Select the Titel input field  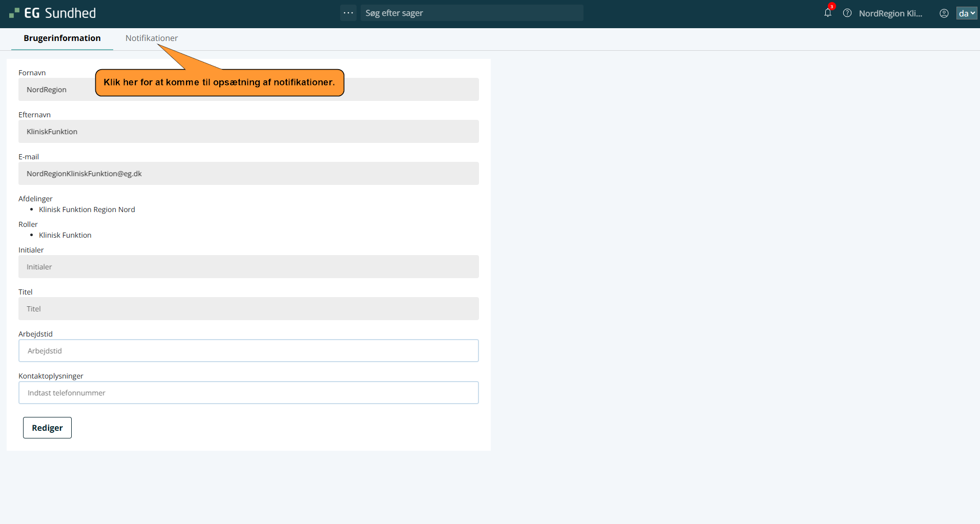248,309
